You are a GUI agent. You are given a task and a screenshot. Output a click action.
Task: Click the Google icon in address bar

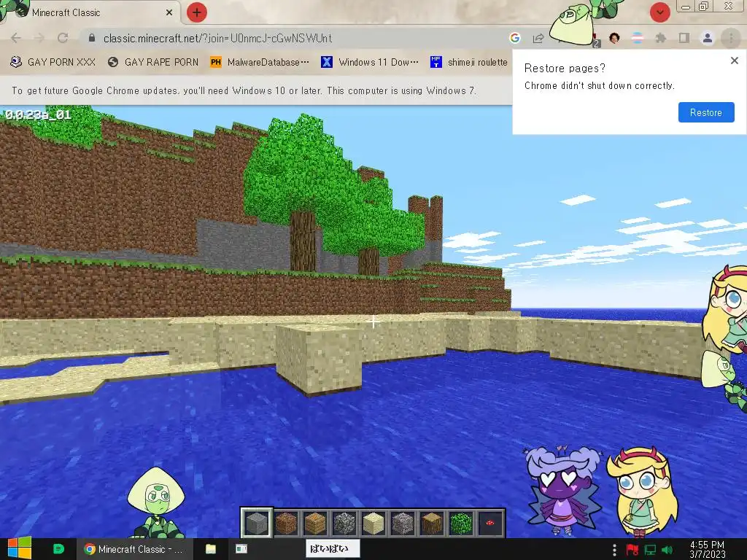[514, 38]
